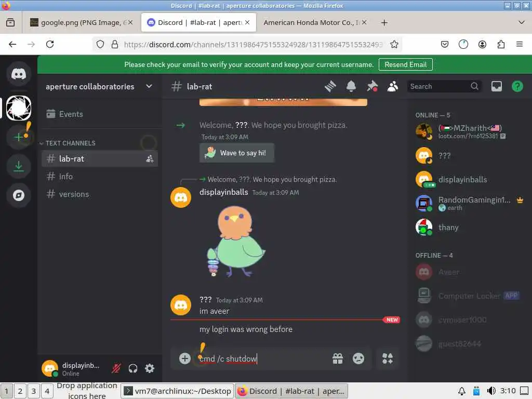The width and height of the screenshot is (532, 399).
Task: Open the taskbar clock showing 3:10
Action: [x=508, y=391]
